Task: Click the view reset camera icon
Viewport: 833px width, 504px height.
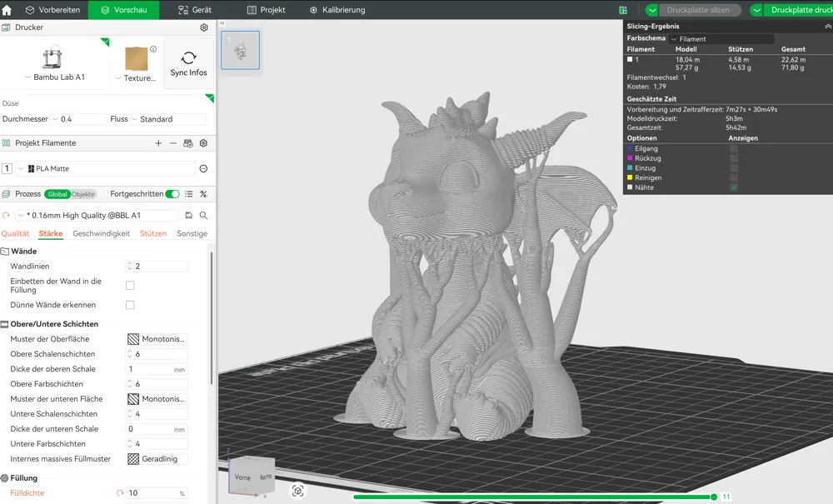Action: pyautogui.click(x=298, y=491)
